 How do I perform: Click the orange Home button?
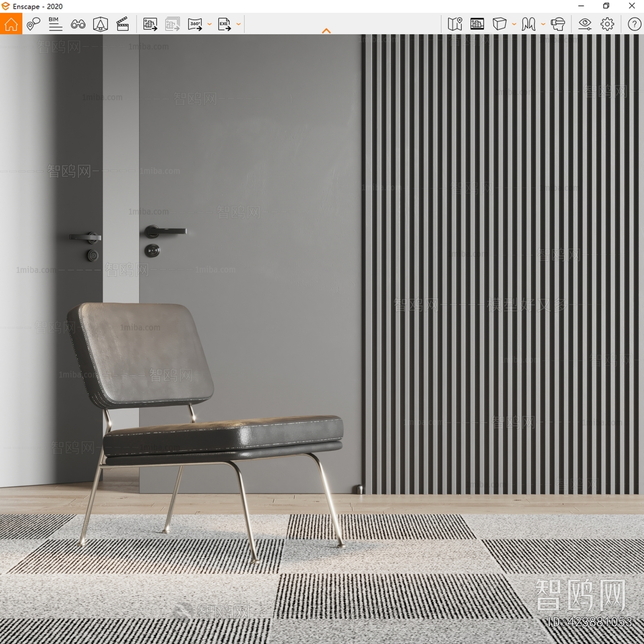(11, 24)
